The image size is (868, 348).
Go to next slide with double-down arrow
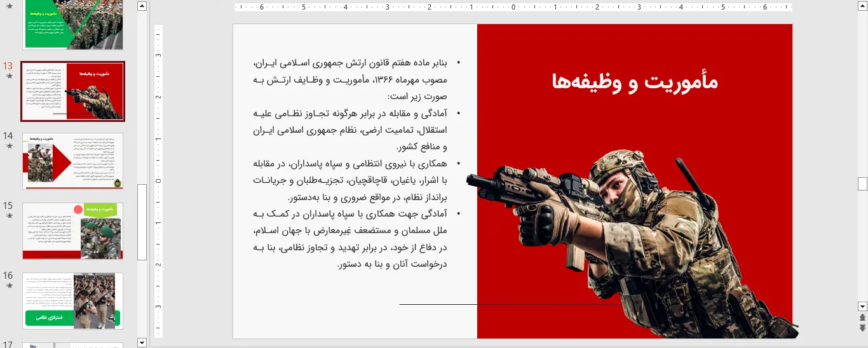pos(862,328)
